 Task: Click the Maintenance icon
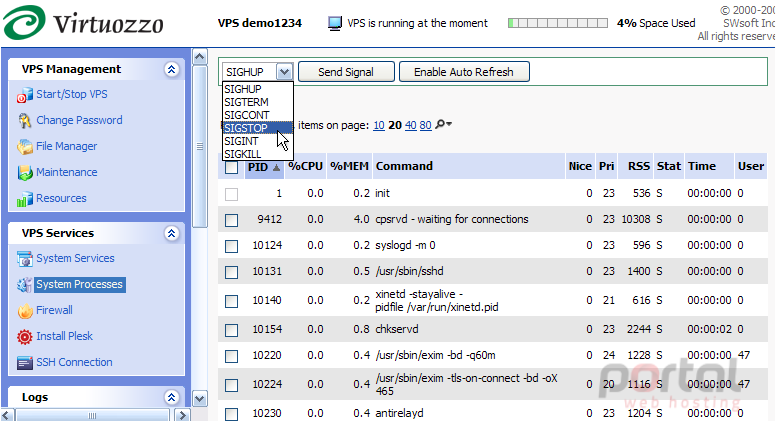[x=25, y=173]
